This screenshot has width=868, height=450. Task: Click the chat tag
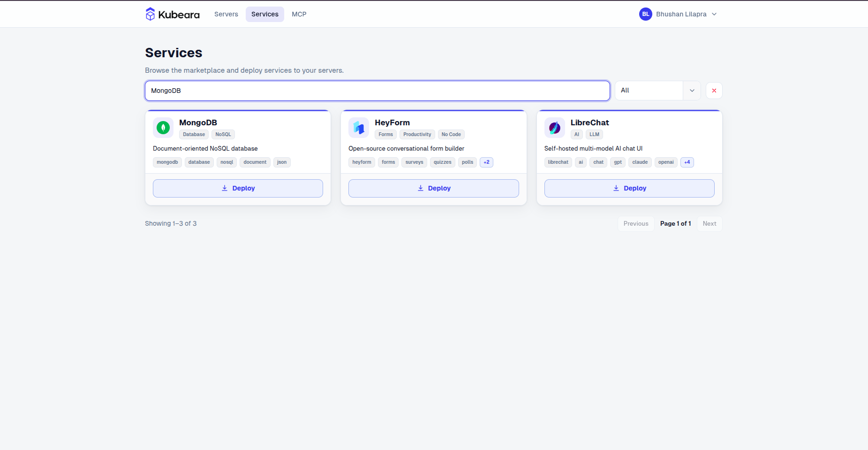pos(598,162)
